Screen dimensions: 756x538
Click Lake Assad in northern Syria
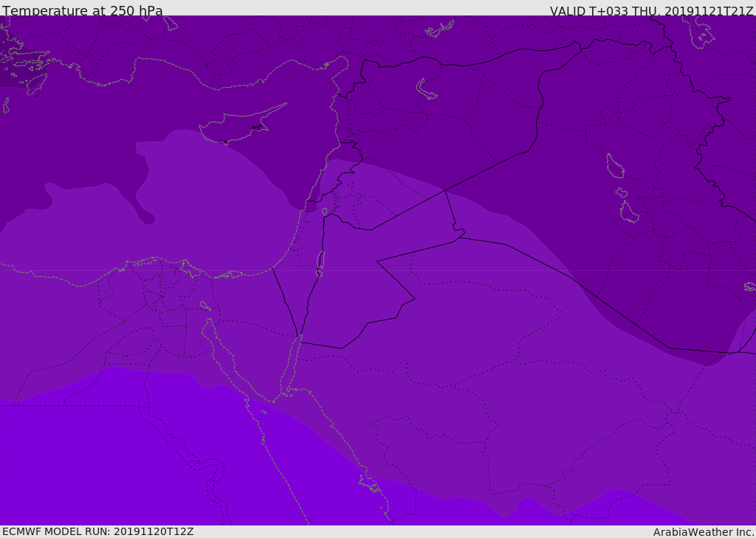tap(427, 89)
